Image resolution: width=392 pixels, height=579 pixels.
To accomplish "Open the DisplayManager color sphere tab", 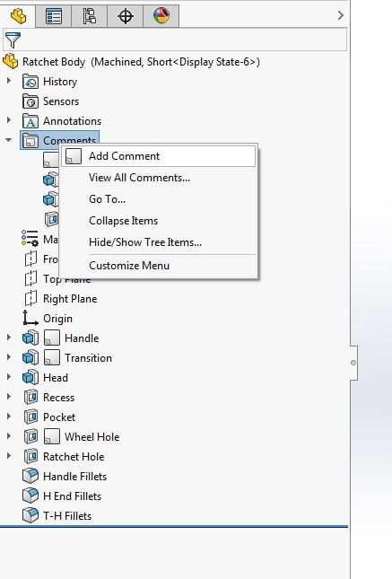I will 161,16.
